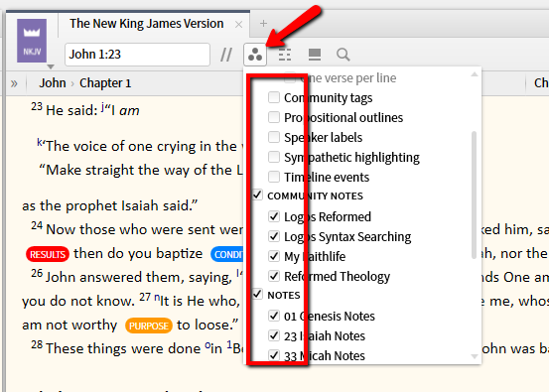Uncheck My Faithlife checkbox
Image resolution: width=549 pixels, height=392 pixels.
[x=274, y=256]
